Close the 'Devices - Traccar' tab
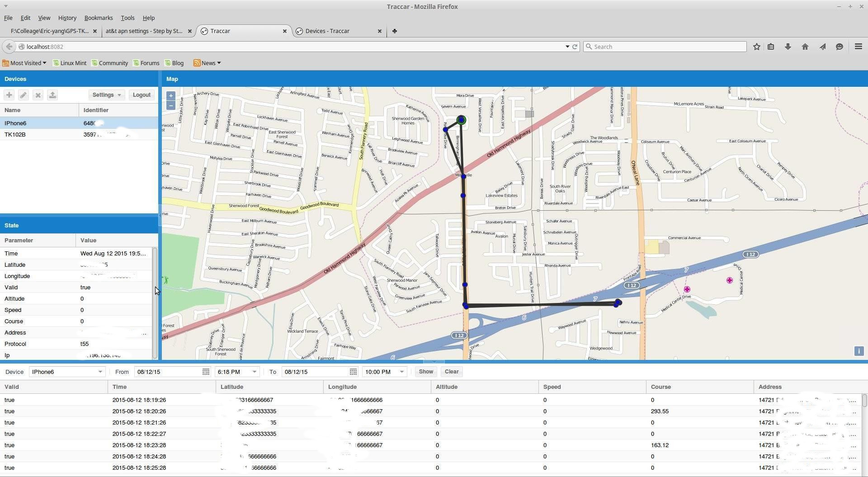 point(379,31)
